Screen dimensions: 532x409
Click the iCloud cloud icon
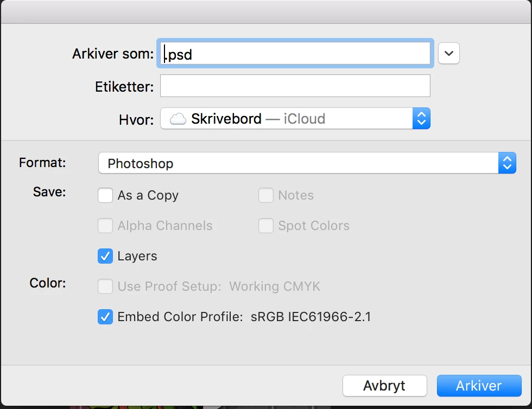pyautogui.click(x=178, y=119)
